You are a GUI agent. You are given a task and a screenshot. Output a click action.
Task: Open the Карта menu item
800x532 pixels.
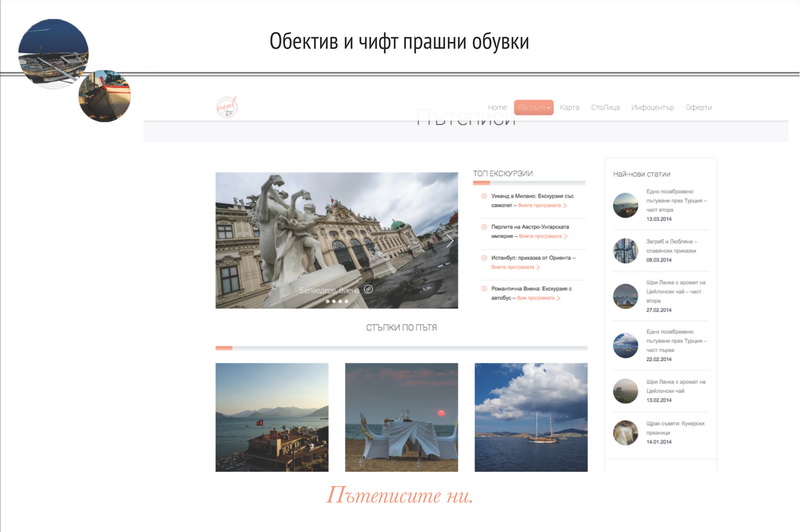coord(569,107)
